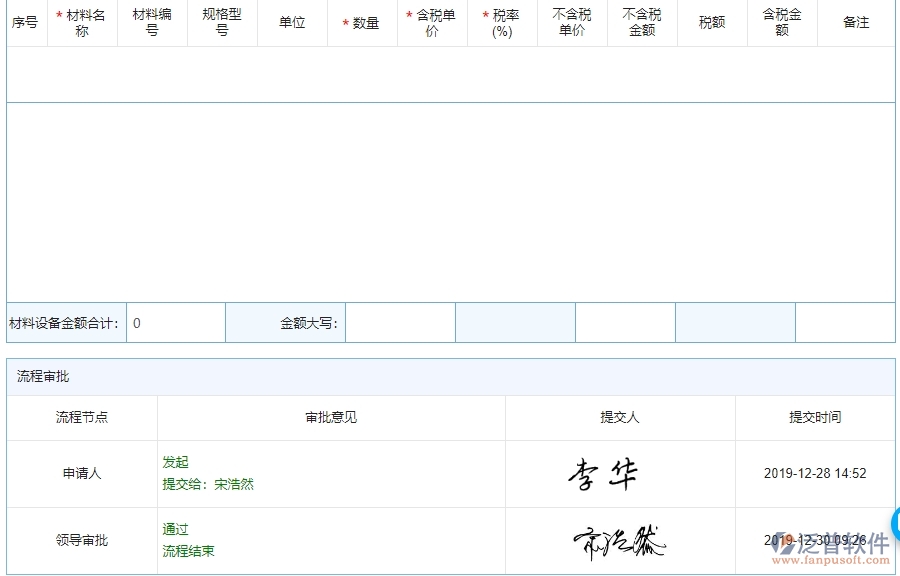
Task: Click the empty 金额大写 amount field
Action: pos(400,322)
